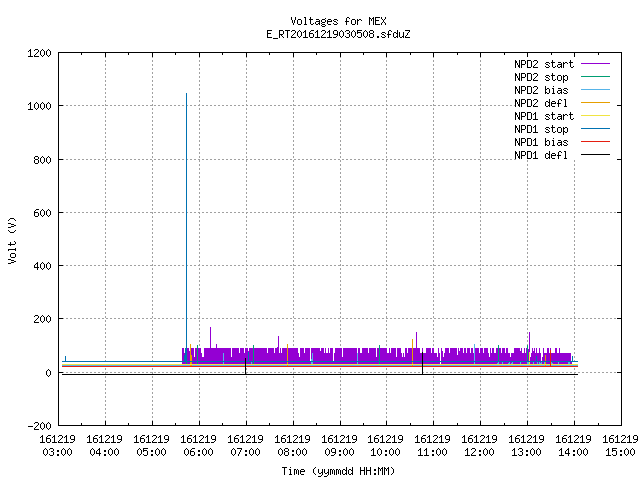Click the x-axis tick label 09:00

(339, 453)
